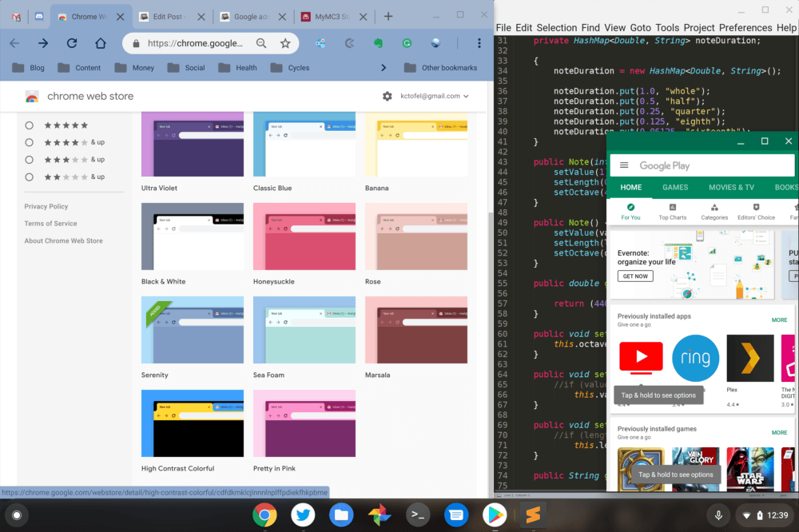
Task: Switch to the GAMES tab in Google Play
Action: pyautogui.click(x=675, y=188)
